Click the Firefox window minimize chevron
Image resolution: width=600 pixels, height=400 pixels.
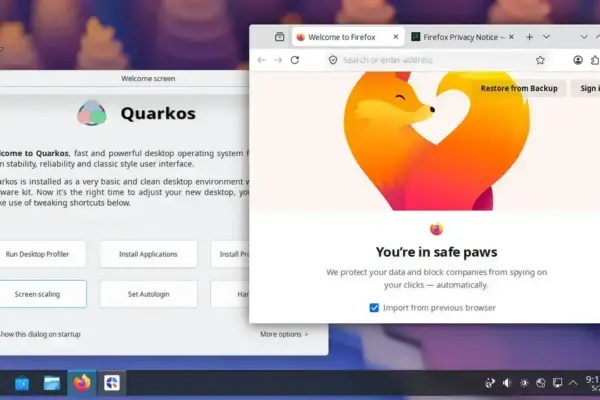pos(584,37)
